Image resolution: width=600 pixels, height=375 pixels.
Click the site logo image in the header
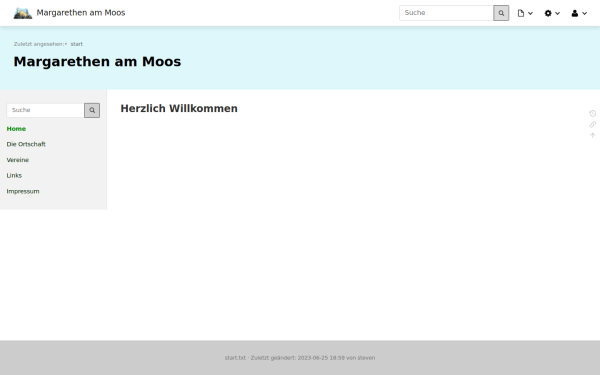[23, 13]
